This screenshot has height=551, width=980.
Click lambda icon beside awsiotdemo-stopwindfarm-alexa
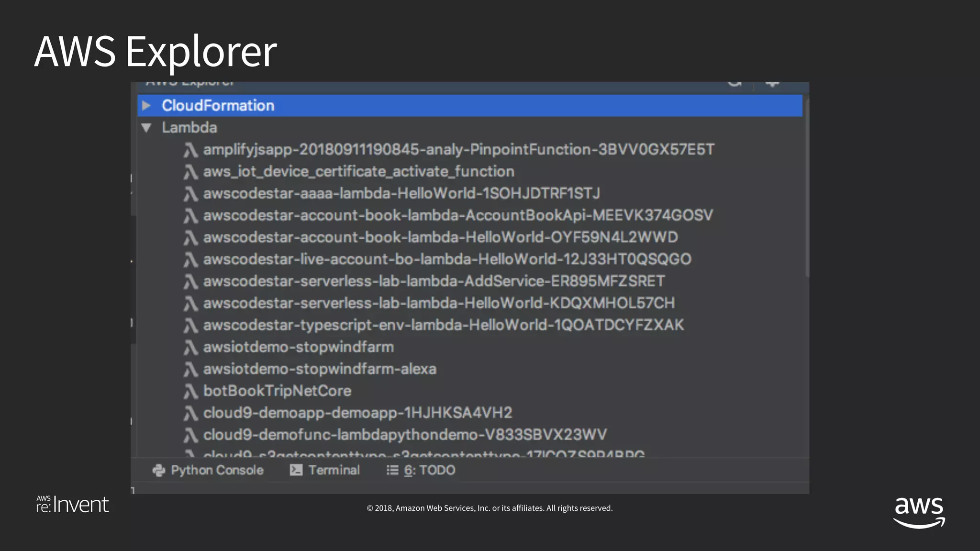tap(190, 369)
